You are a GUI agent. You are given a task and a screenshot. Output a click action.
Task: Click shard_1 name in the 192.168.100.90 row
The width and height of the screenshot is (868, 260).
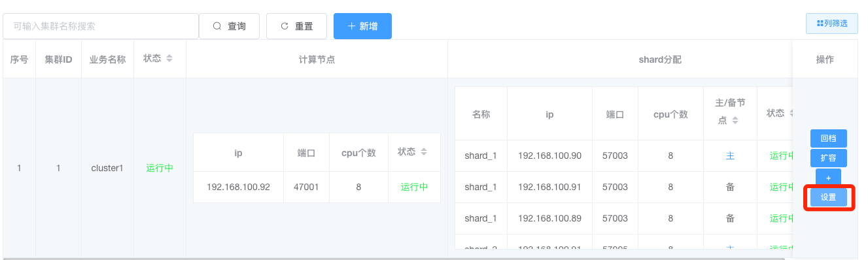pos(481,155)
